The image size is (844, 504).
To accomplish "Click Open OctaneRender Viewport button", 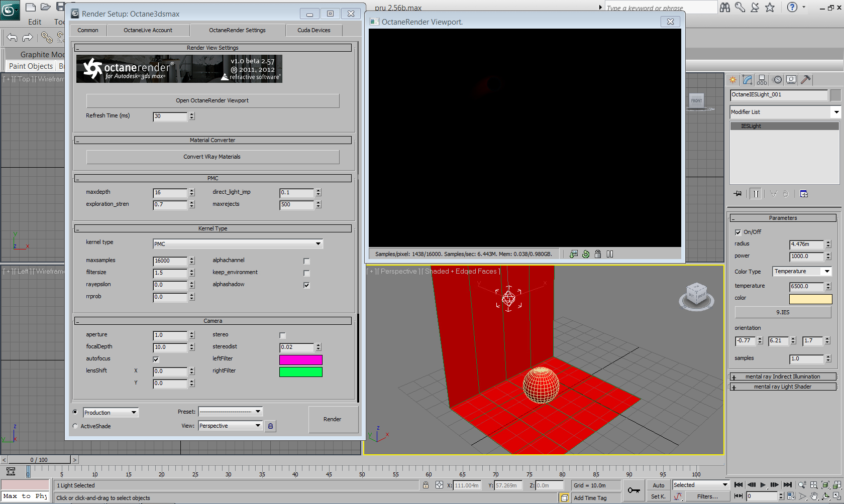I will click(x=213, y=100).
